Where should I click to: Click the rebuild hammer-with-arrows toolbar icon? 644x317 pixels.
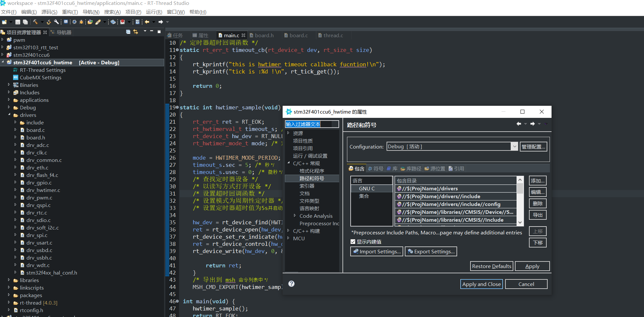point(49,22)
